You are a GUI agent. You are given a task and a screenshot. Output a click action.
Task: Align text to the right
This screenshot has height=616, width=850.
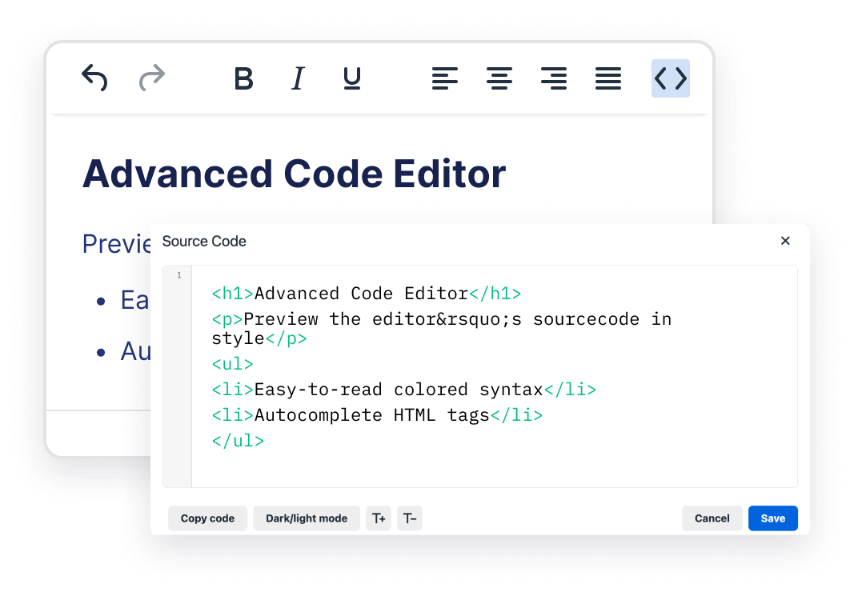tap(553, 78)
